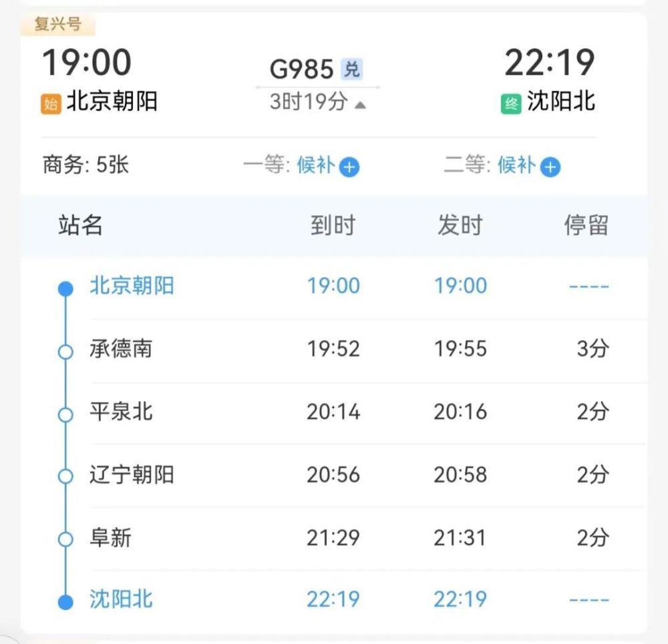The width and height of the screenshot is (668, 644).
Task: Click the hollow timeline dot at 阜新
Action: (65, 537)
